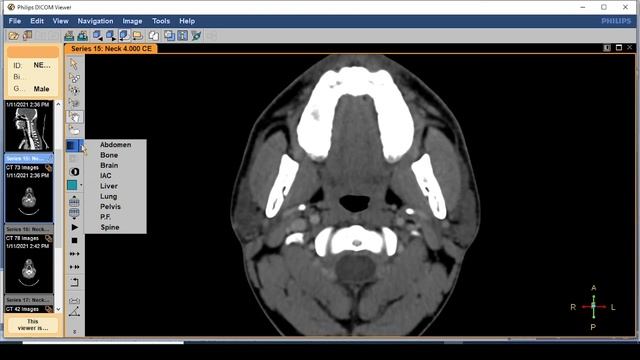Move to previous image slice icon
Screen dimensions: 640x360
(74, 200)
